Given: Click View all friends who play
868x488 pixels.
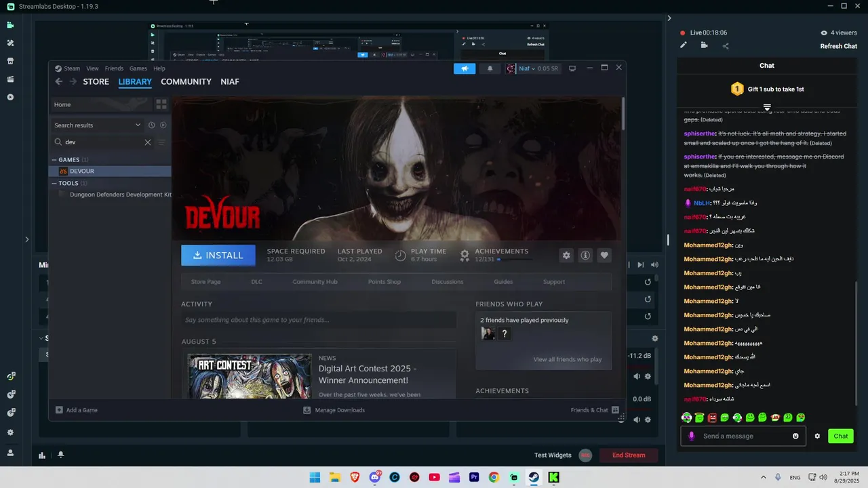Looking at the screenshot, I should pos(568,359).
